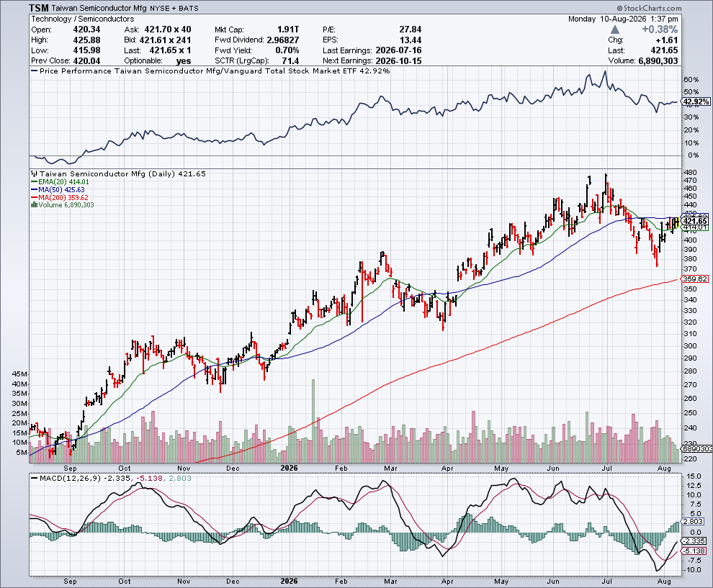Click the +0.38% percent change figure
Screen dimensions: 713x588
660,30
